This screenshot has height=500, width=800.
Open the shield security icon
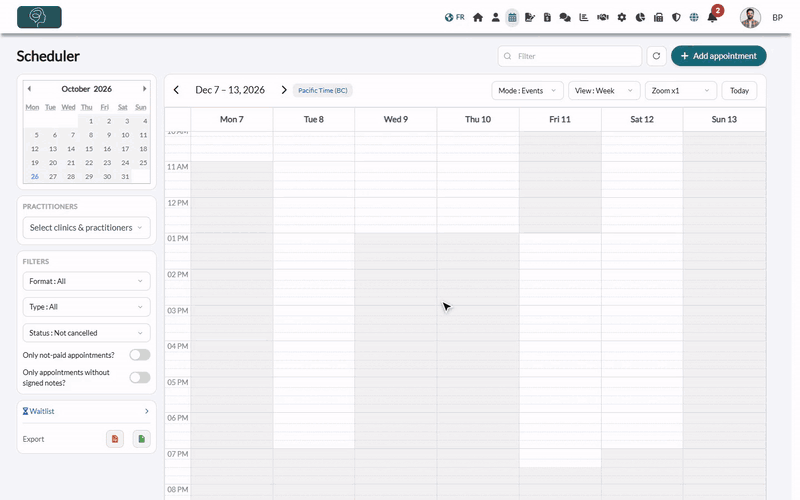point(676,17)
